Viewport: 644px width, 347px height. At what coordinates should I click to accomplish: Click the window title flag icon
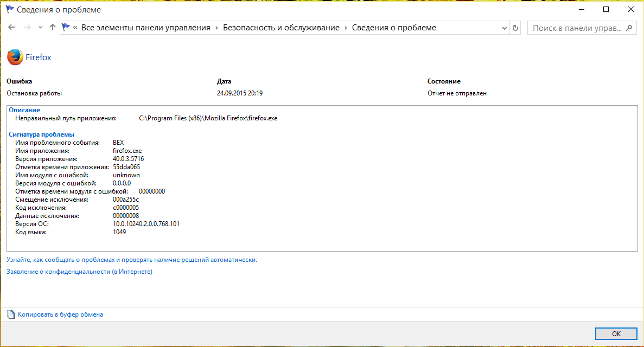9,9
